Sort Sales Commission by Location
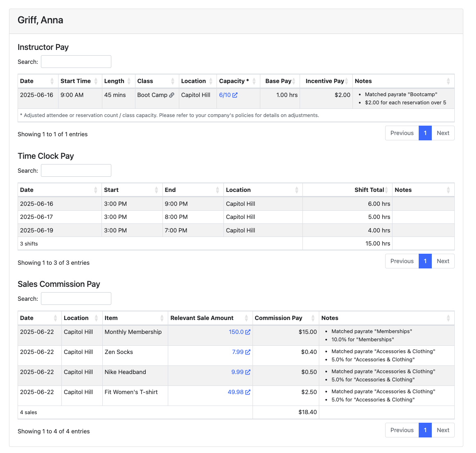The height and width of the screenshot is (453, 476). (82, 318)
